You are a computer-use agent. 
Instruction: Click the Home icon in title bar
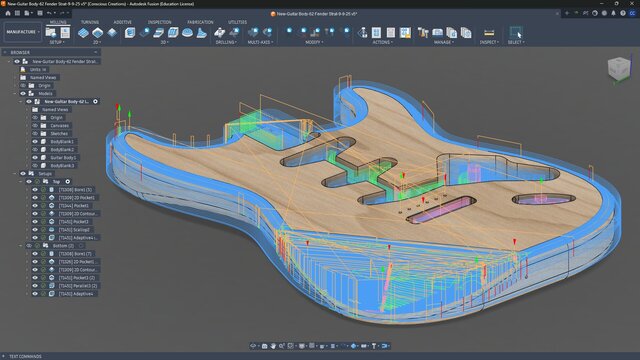tap(8, 13)
